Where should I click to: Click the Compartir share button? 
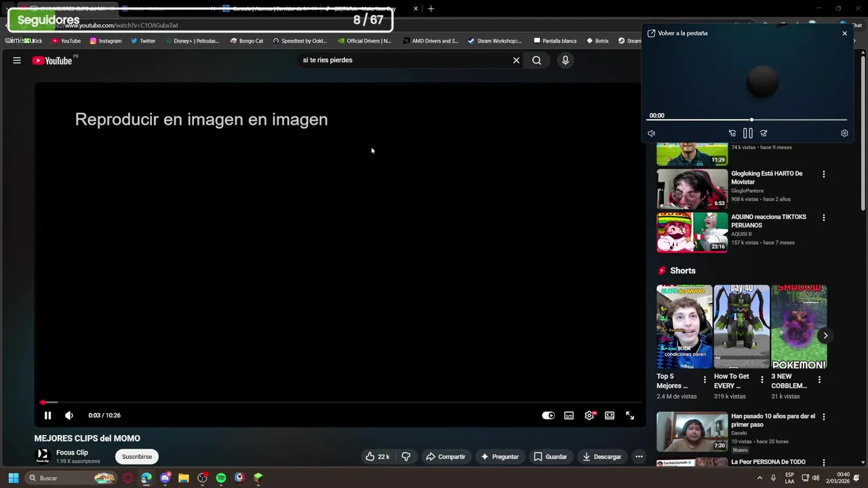tap(445, 457)
